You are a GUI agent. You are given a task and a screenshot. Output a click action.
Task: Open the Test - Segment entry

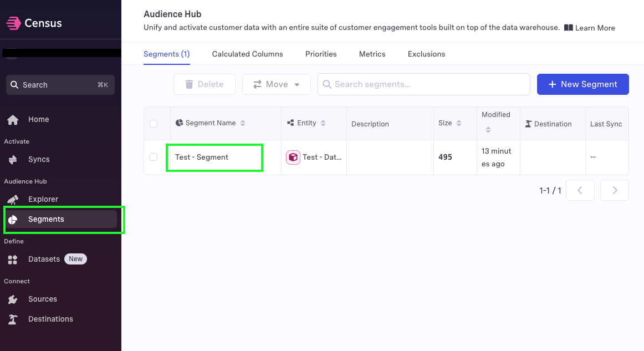[x=202, y=157]
